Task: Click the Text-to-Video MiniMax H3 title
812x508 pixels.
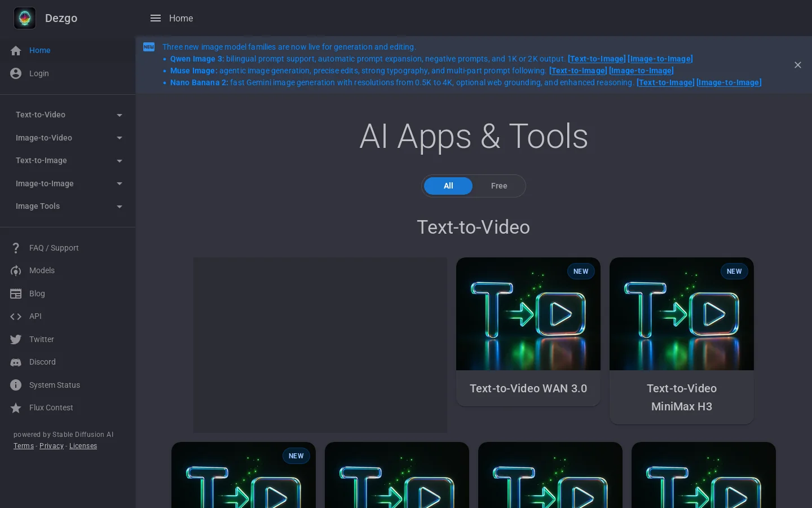Action: 682,397
